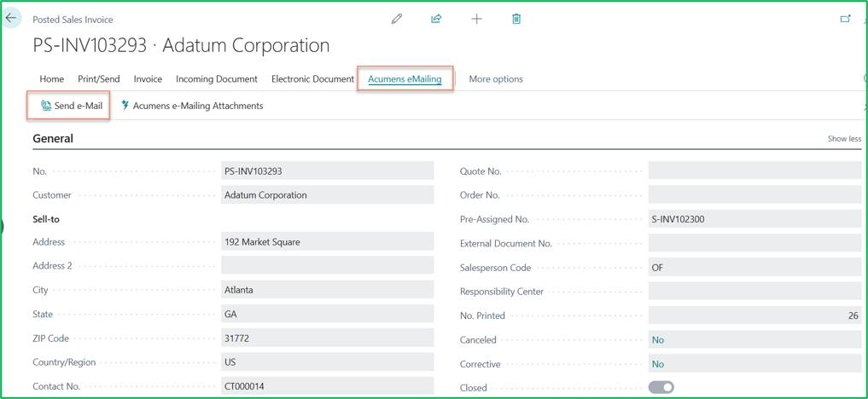The image size is (868, 399).
Task: Open the Print/Send tab
Action: pyautogui.click(x=98, y=79)
